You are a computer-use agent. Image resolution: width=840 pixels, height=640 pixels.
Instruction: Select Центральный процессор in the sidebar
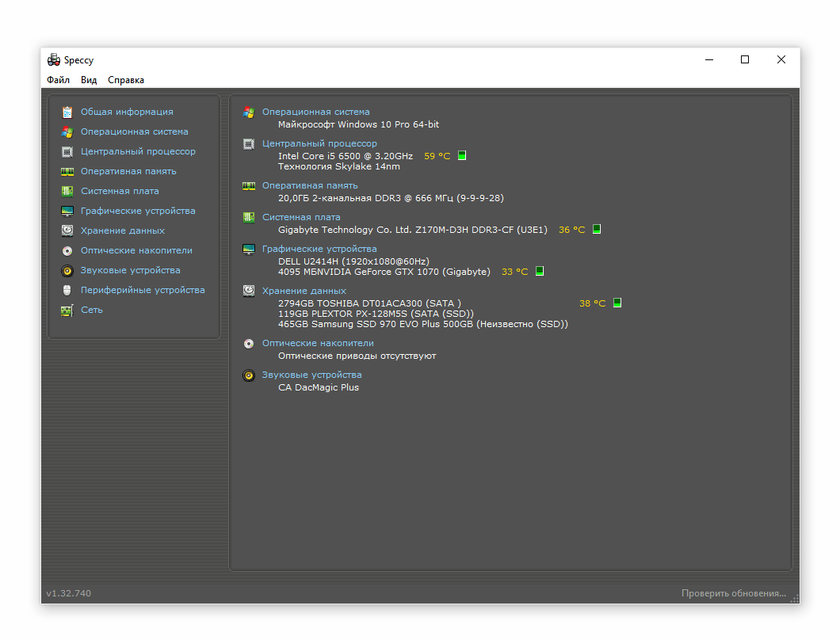pos(138,151)
